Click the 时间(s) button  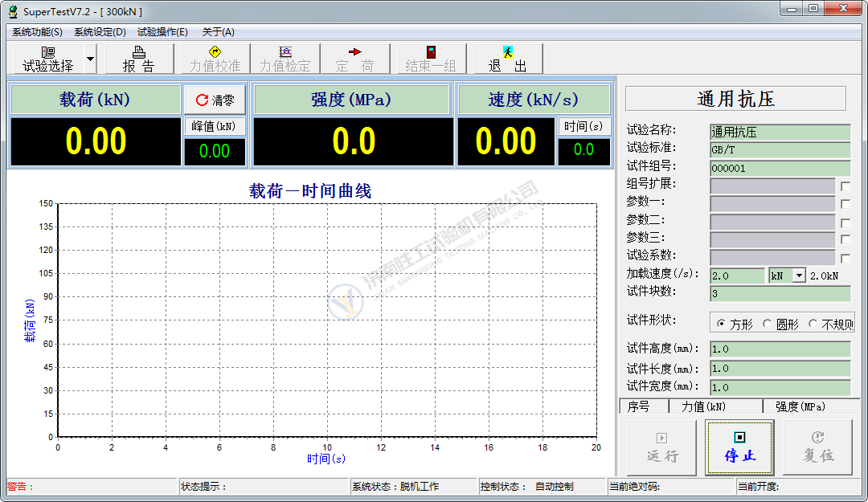[x=583, y=126]
